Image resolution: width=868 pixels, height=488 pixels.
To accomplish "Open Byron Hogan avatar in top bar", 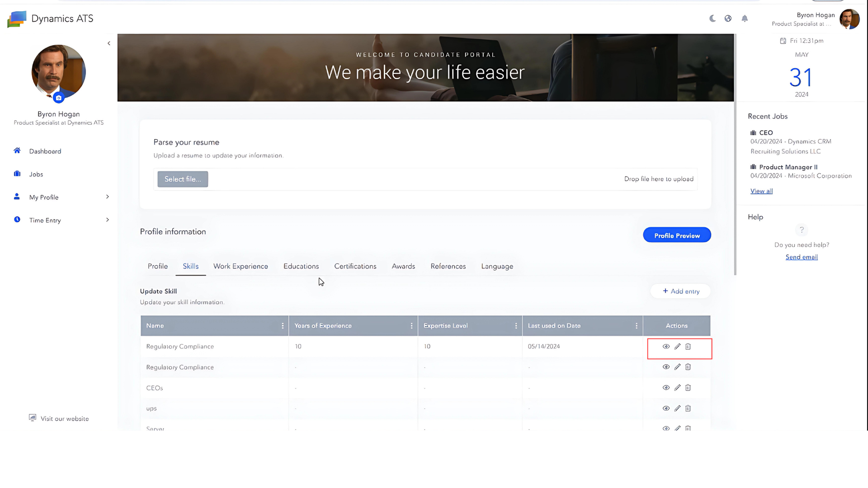I will (x=849, y=19).
